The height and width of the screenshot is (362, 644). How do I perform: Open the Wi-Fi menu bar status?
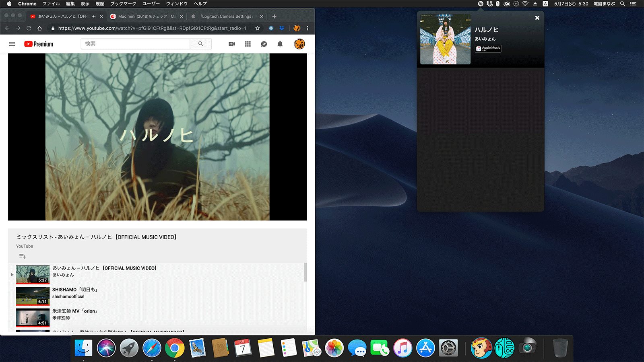(x=525, y=4)
